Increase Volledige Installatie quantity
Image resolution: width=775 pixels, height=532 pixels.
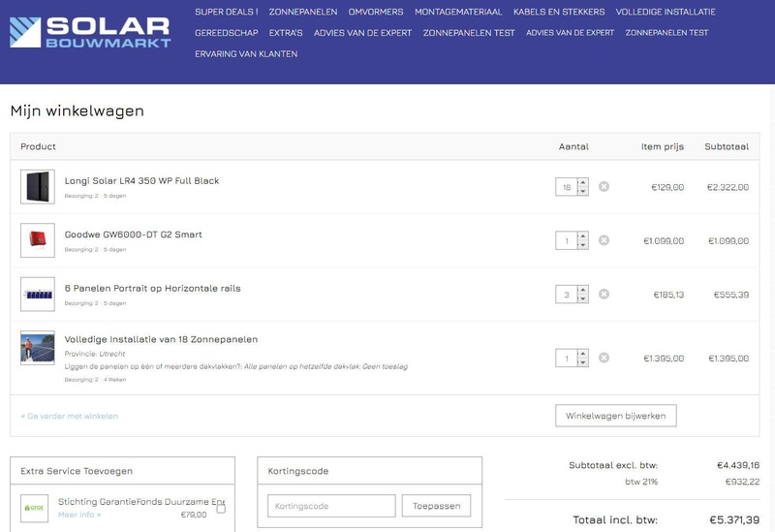click(x=583, y=354)
